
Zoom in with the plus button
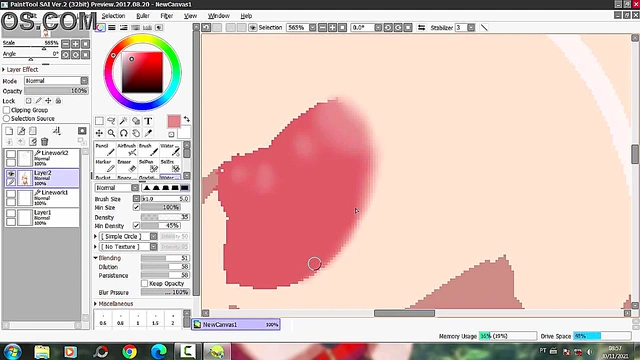click(332, 28)
